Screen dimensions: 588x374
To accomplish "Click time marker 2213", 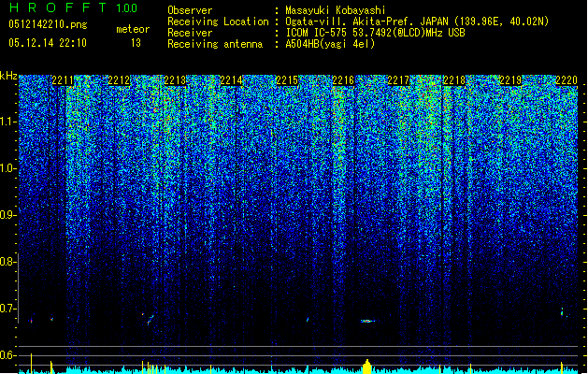I will pyautogui.click(x=175, y=80).
